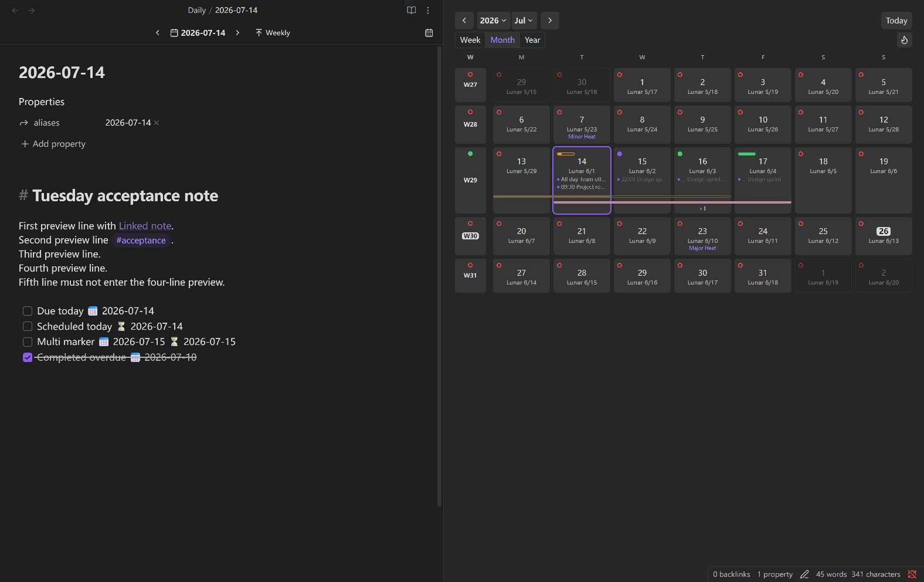Image resolution: width=924 pixels, height=582 pixels.
Task: Uncheck the Completed overdue task
Action: click(28, 357)
